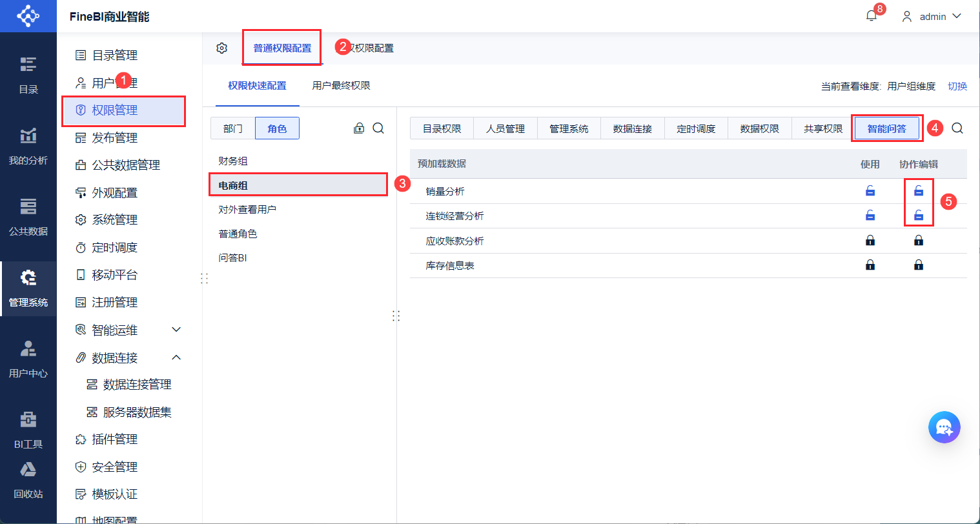The width and height of the screenshot is (980, 524).
Task: Select the 目录权限 tab
Action: 442,128
